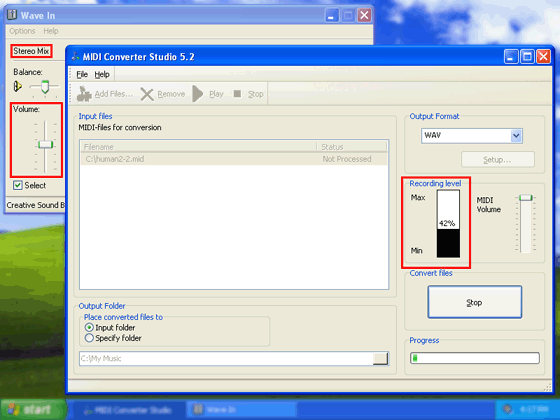Open the Help menu in Wave In
560x420 pixels.
[x=51, y=31]
